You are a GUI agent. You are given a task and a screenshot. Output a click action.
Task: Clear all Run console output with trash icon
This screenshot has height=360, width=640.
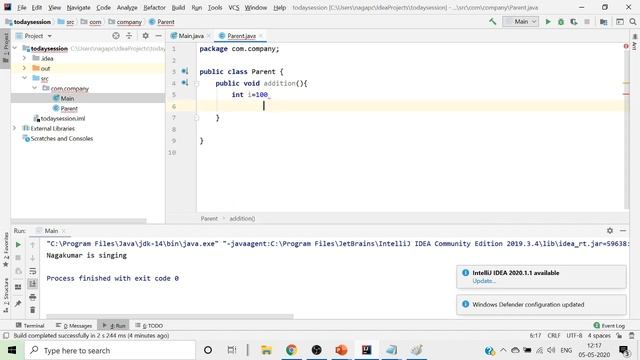(x=33, y=310)
